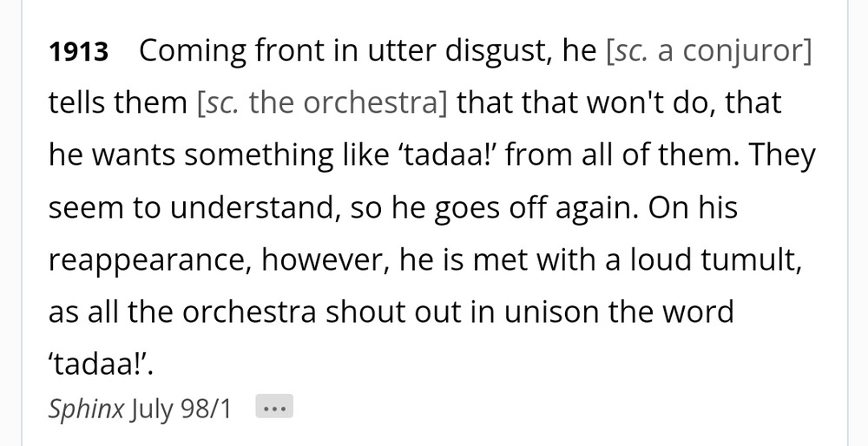
Task: Click the bracketed note 'sc. a conjuror'
Action: pos(709,52)
